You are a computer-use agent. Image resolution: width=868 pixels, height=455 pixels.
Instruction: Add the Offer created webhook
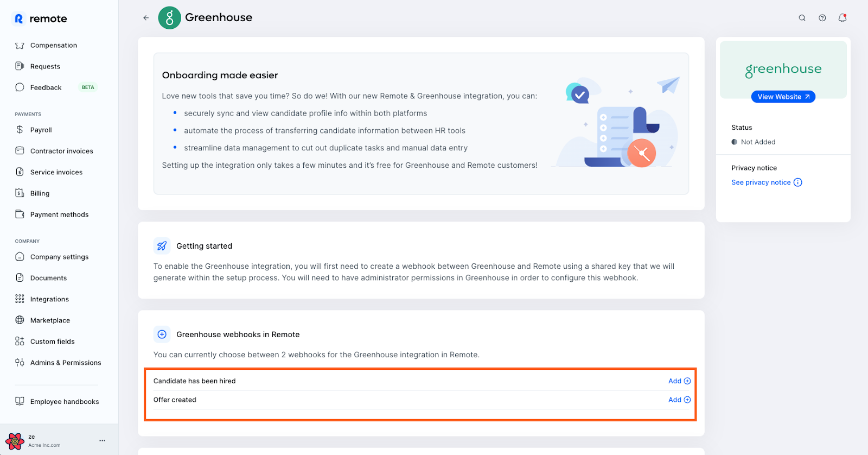click(x=679, y=400)
